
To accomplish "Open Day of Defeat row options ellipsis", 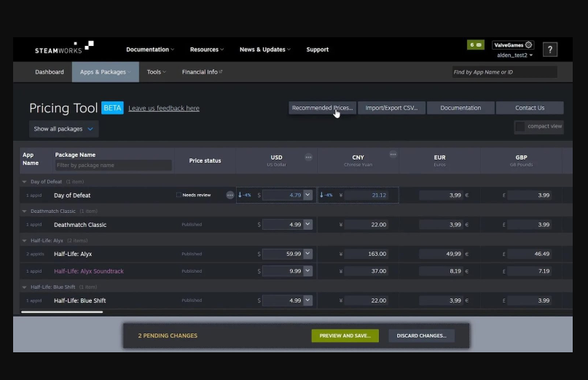I will click(230, 195).
